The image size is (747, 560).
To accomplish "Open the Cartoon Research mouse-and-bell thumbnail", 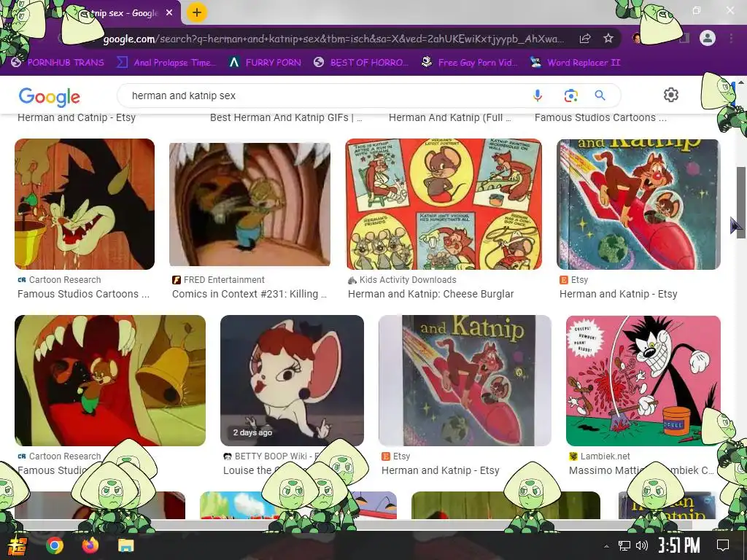I will (x=110, y=381).
